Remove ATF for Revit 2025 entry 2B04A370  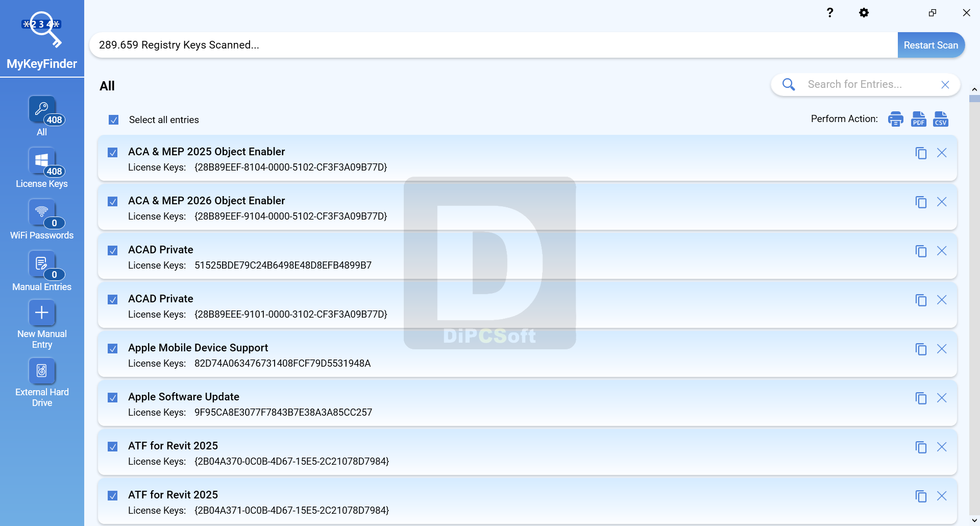(942, 447)
